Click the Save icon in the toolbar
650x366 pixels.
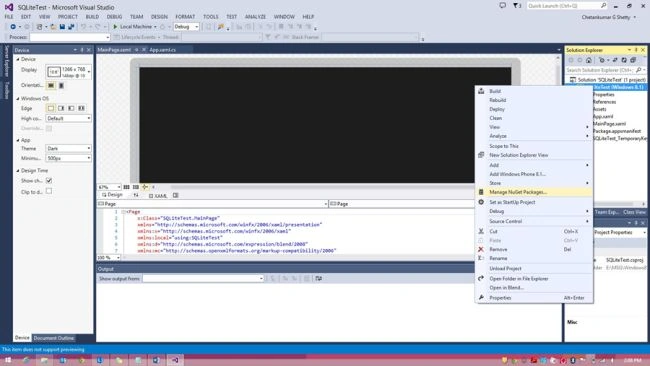[x=62, y=27]
